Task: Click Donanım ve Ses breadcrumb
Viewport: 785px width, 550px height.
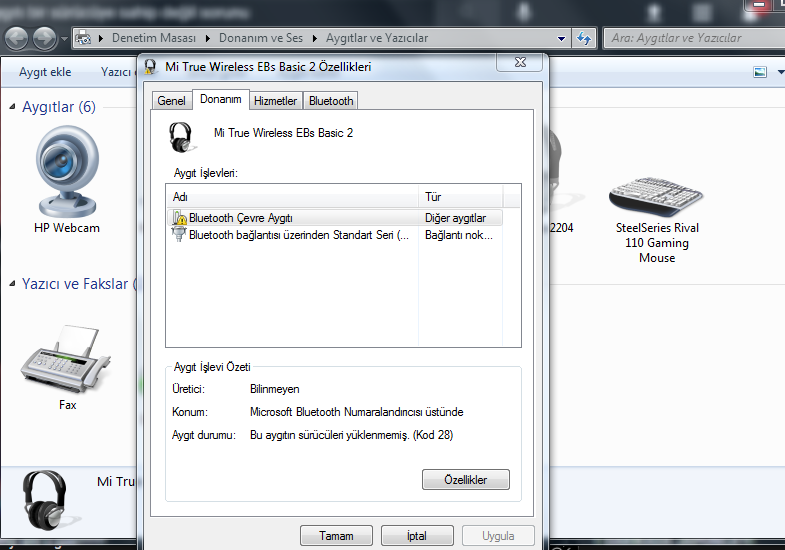Action: 261,38
